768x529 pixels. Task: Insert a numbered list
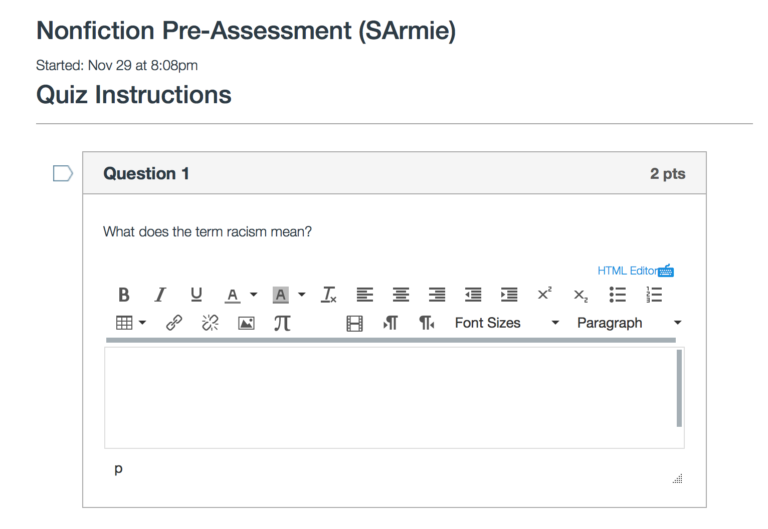coord(654,295)
